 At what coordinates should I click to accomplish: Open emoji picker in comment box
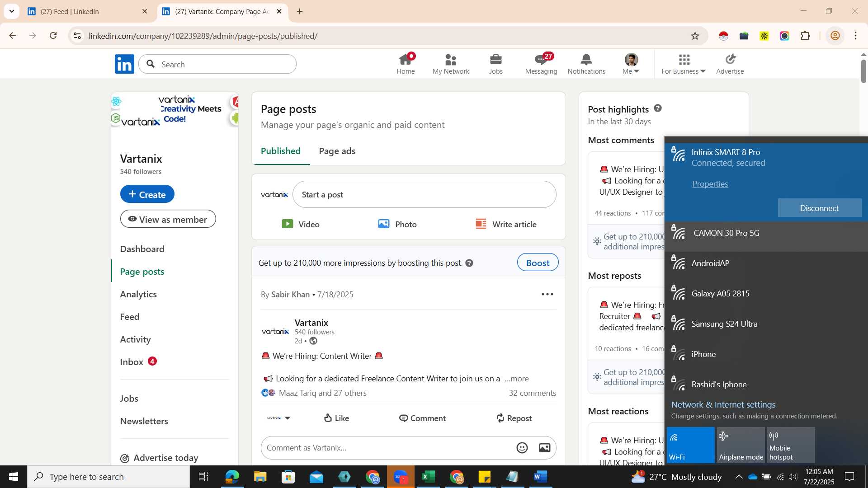pos(522,448)
